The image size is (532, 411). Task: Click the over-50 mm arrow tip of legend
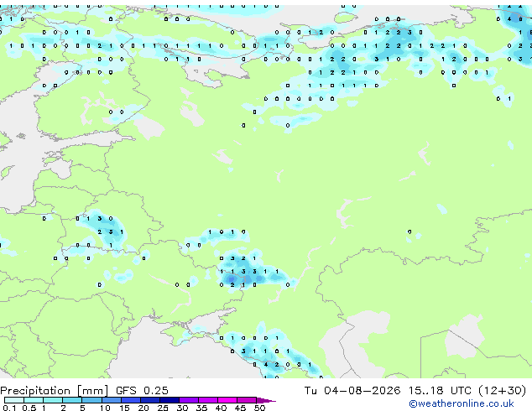pos(266,400)
